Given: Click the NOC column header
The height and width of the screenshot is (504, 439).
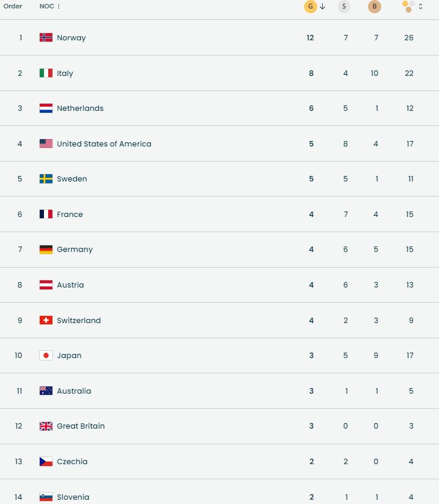Looking at the screenshot, I should point(46,7).
